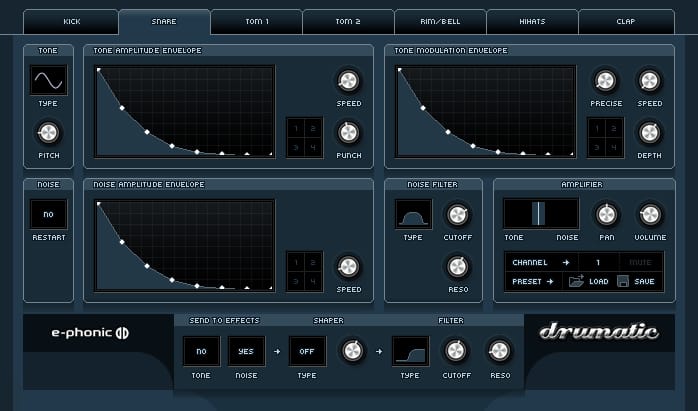Click the e-phonic logo link

pyautogui.click(x=91, y=333)
